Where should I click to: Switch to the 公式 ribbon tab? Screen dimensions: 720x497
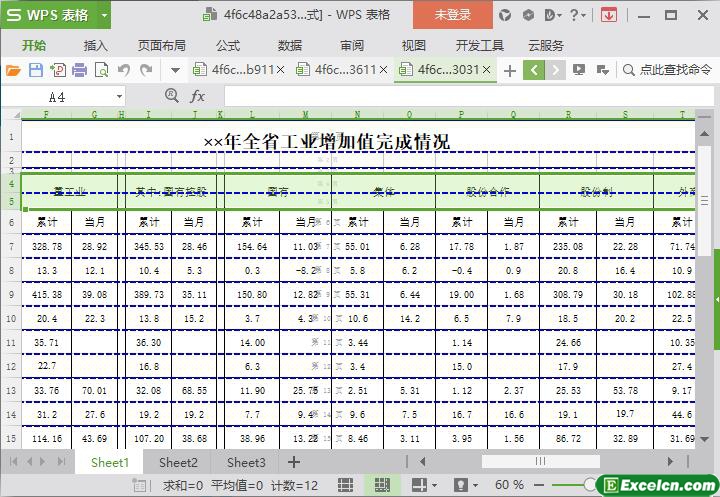click(x=228, y=45)
